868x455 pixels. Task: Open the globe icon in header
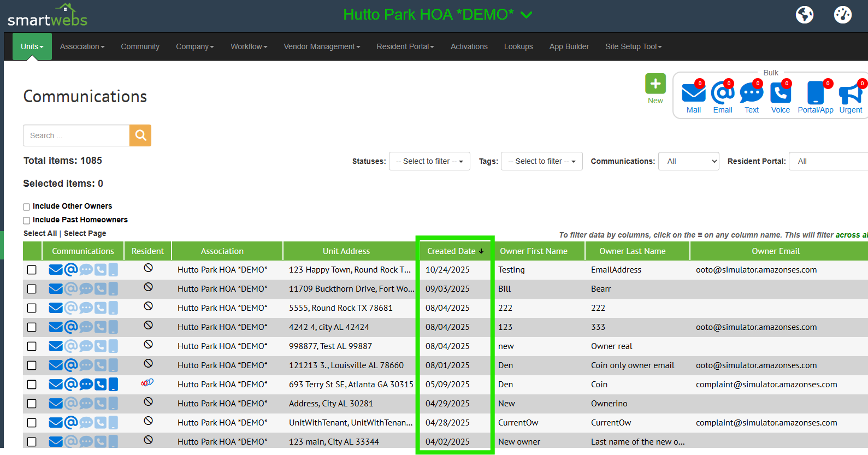(804, 15)
